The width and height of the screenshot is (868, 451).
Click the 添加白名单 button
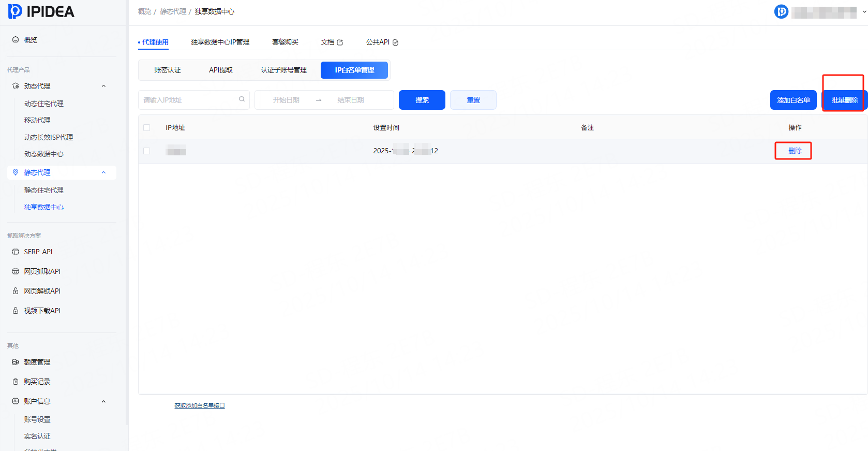(793, 100)
